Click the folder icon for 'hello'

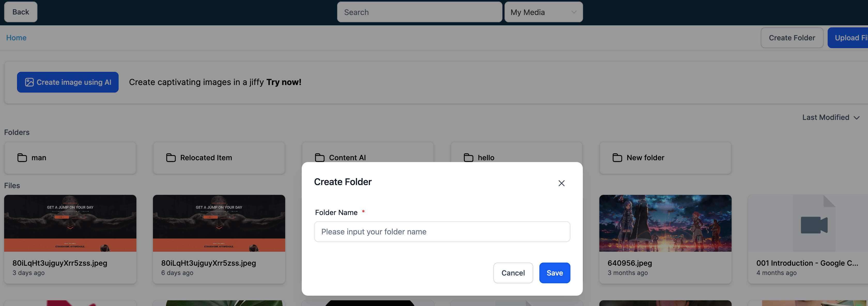coord(468,158)
